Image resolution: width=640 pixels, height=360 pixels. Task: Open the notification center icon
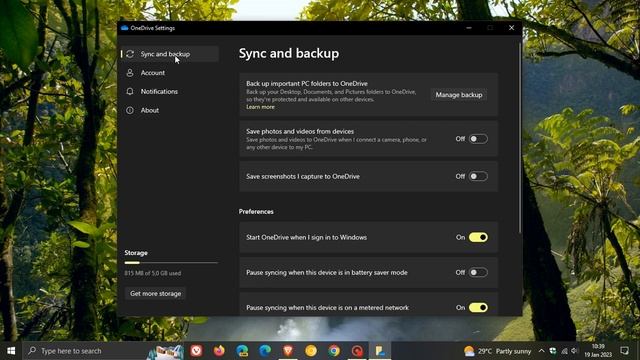[x=624, y=351]
